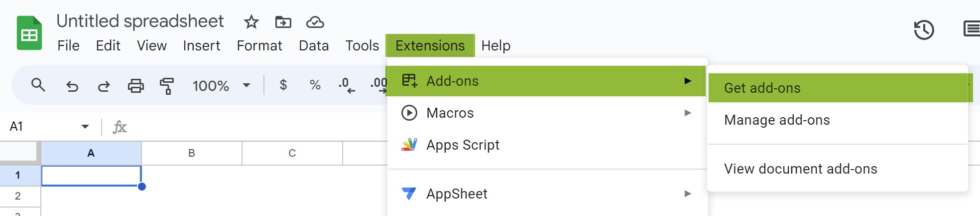
Task: Activate the paint format tool
Action: [x=167, y=86]
